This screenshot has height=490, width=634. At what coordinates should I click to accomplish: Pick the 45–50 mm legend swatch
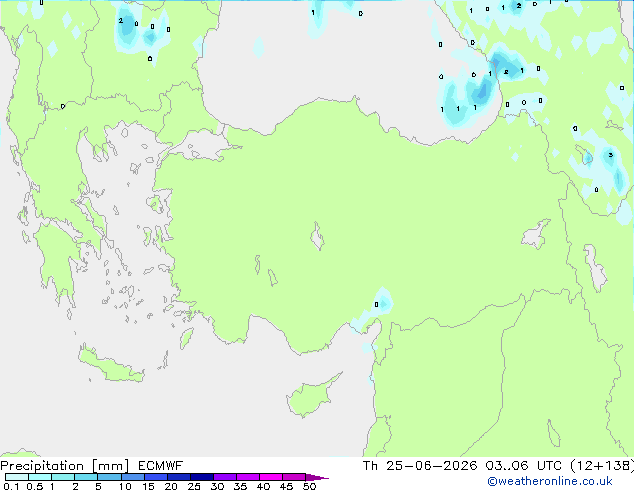294,477
